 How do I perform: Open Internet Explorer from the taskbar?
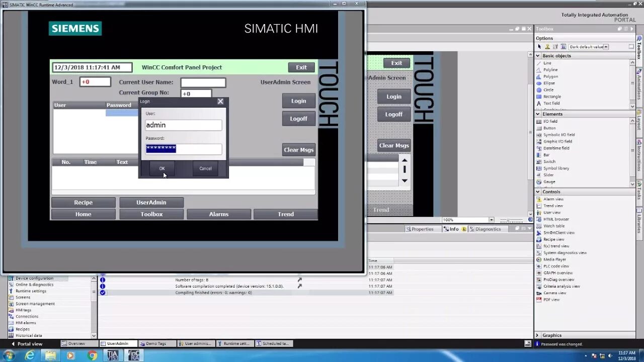[30, 355]
